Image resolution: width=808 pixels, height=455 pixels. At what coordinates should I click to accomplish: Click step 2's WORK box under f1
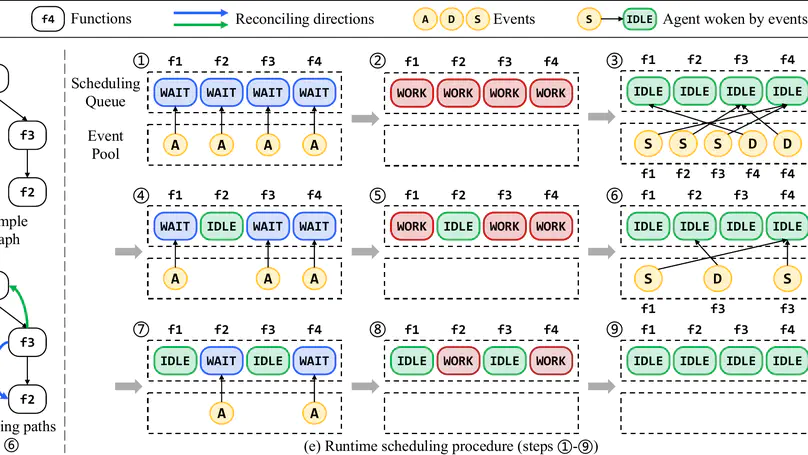[x=412, y=93]
